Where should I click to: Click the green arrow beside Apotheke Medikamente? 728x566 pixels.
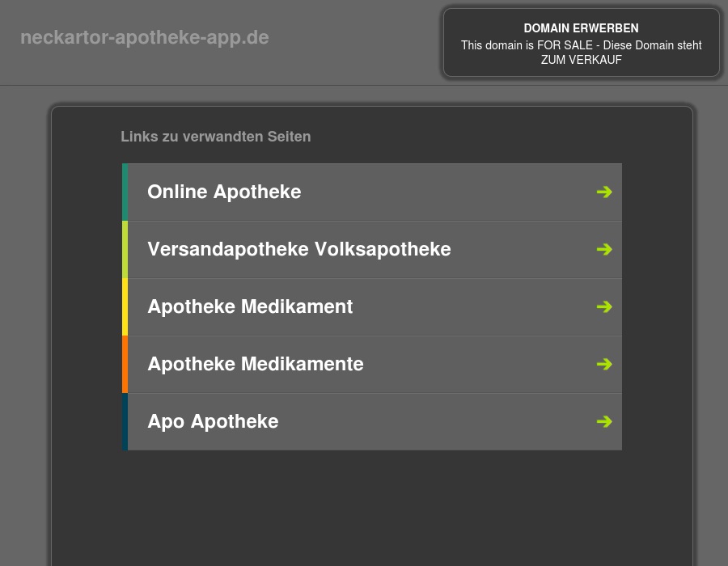(604, 364)
